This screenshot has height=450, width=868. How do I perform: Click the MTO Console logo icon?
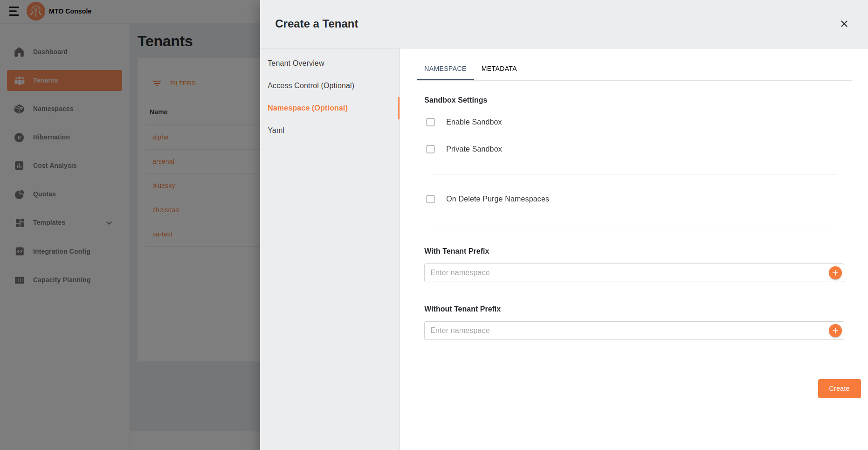point(36,11)
